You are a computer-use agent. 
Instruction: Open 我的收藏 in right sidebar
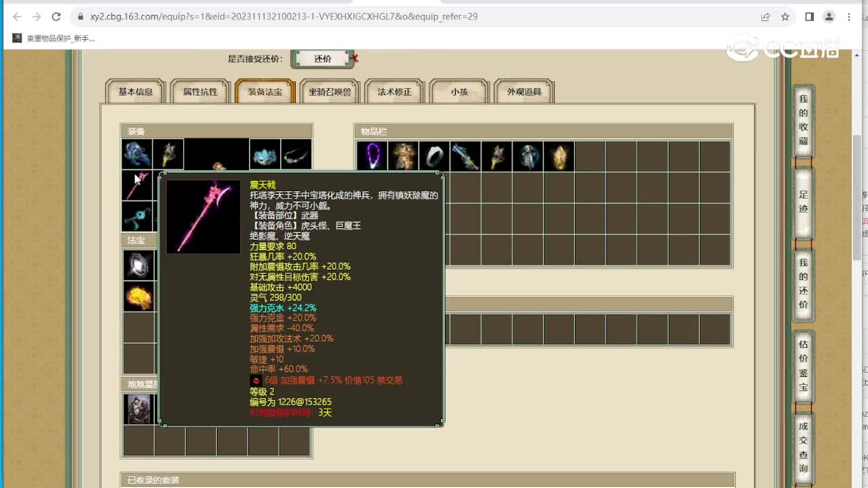[x=804, y=121]
